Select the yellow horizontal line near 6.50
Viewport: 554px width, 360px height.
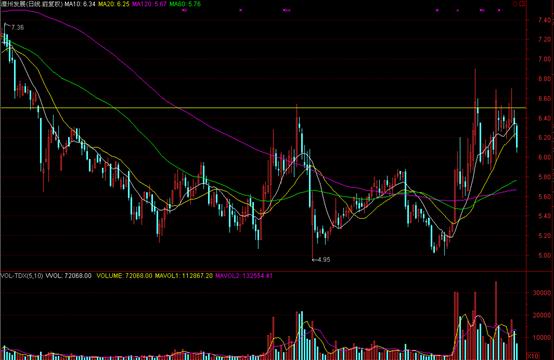click(263, 107)
